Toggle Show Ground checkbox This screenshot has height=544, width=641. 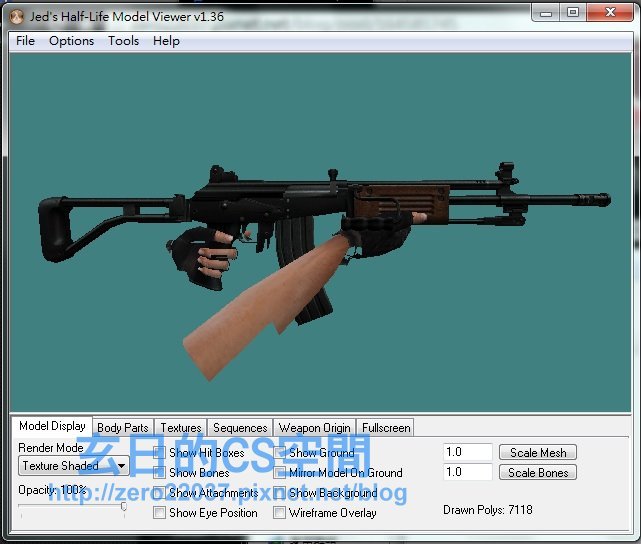coord(280,452)
